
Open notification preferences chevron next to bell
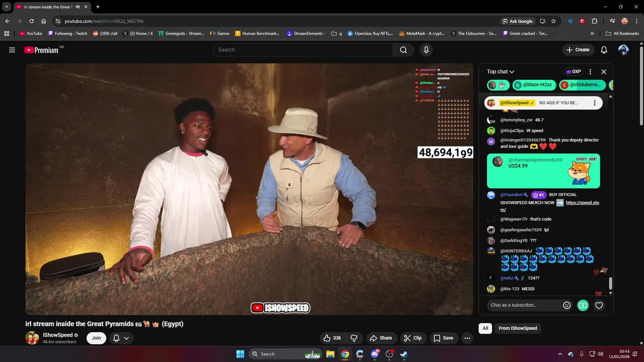pos(126,338)
